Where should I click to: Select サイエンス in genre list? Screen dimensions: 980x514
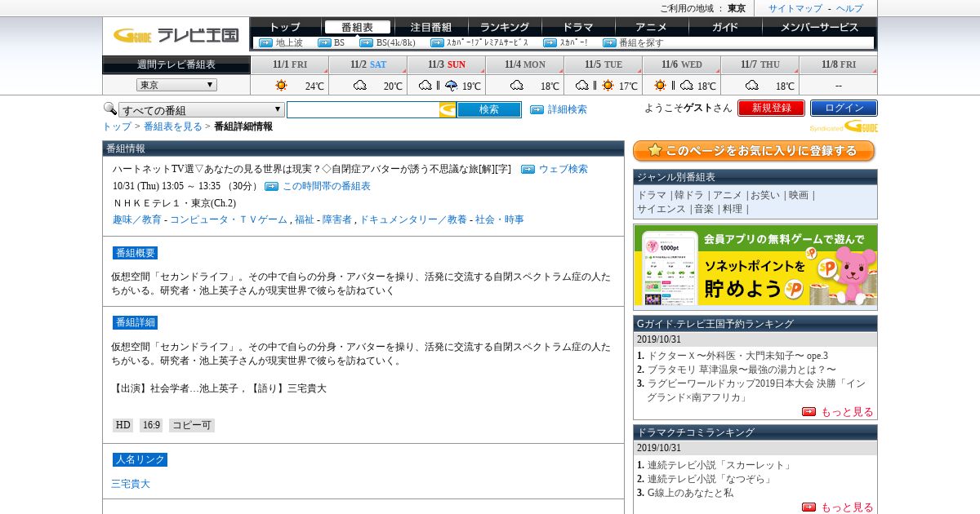point(661,209)
